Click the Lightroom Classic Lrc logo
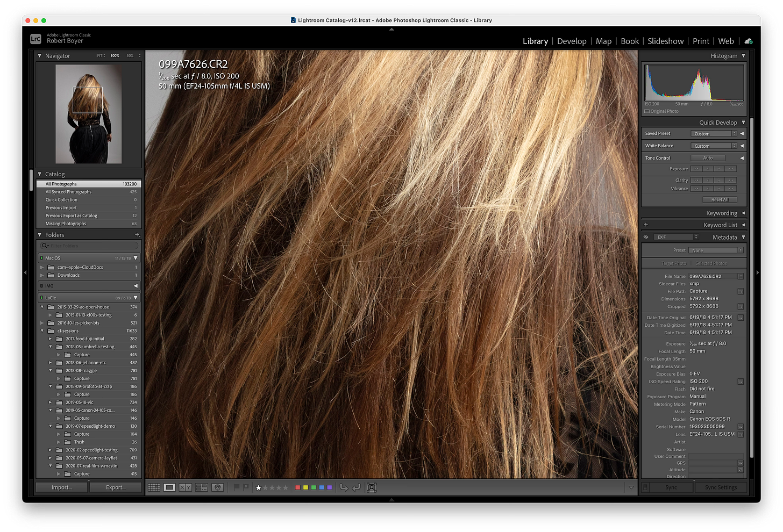The height and width of the screenshot is (532, 783). [x=35, y=39]
